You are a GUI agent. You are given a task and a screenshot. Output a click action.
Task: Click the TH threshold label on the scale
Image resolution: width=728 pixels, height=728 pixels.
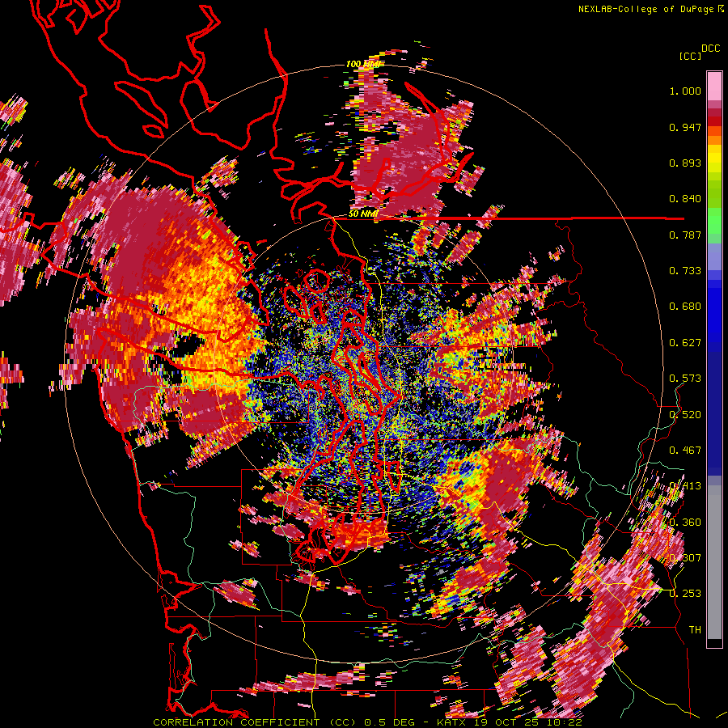695,630
